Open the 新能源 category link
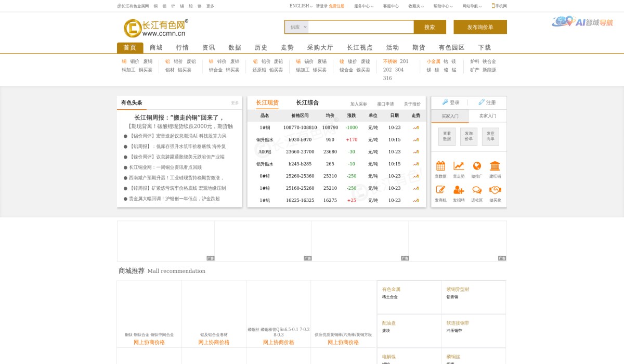 [x=489, y=70]
